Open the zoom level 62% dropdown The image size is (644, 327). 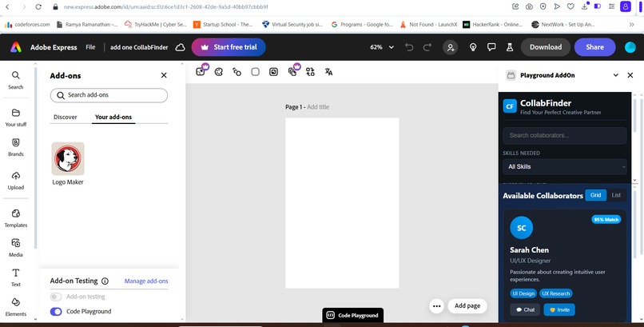point(382,47)
